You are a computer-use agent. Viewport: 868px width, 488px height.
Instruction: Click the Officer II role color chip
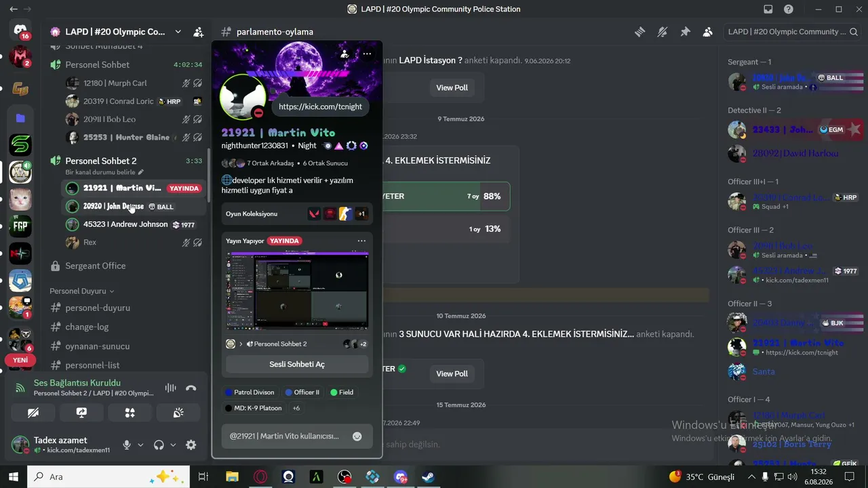point(302,392)
